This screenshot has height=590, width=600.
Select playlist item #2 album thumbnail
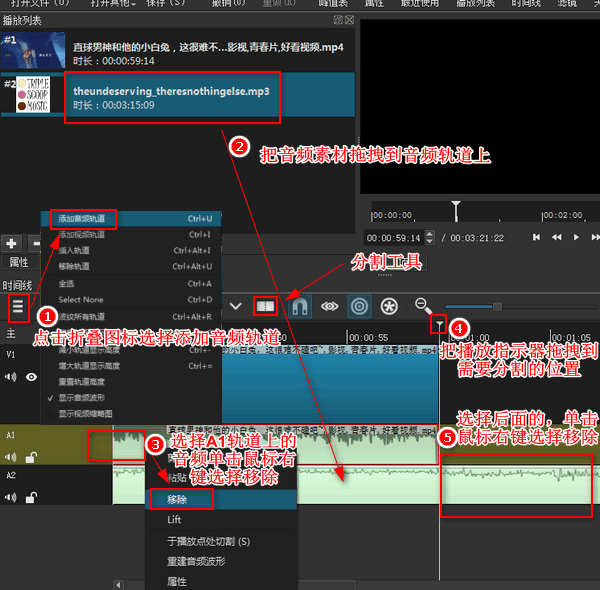point(33,95)
